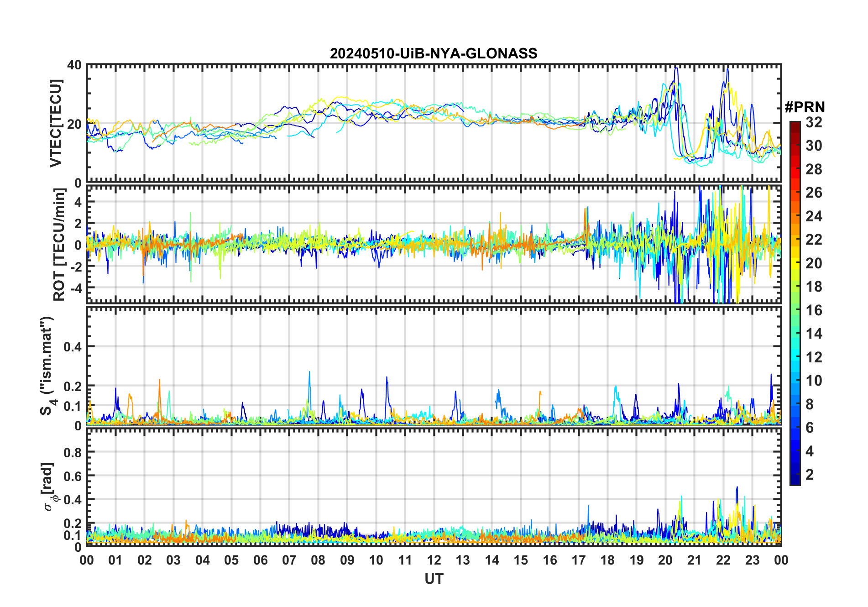Select the S4 ("ism.mat") y-axis label
This screenshot has height=607, width=868.
(47, 366)
